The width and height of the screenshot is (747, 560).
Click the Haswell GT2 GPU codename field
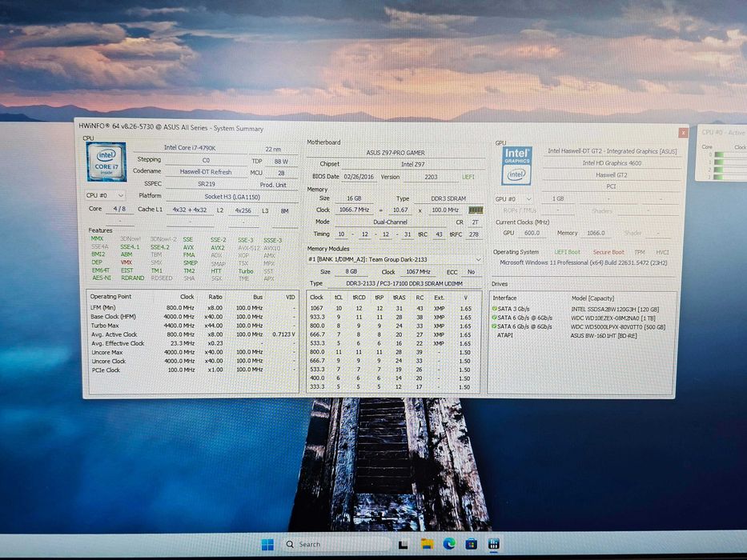pyautogui.click(x=612, y=174)
